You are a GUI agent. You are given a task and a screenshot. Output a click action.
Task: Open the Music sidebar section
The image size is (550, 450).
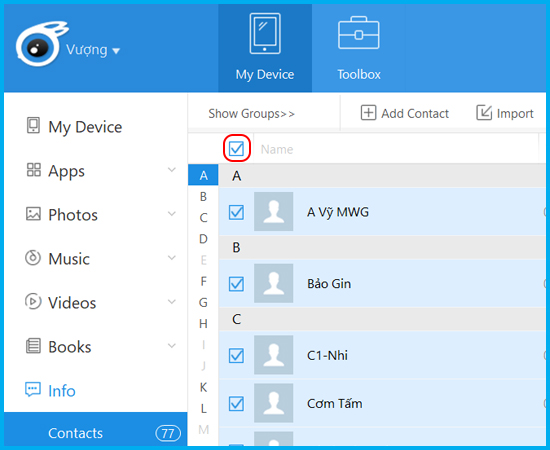tap(69, 259)
